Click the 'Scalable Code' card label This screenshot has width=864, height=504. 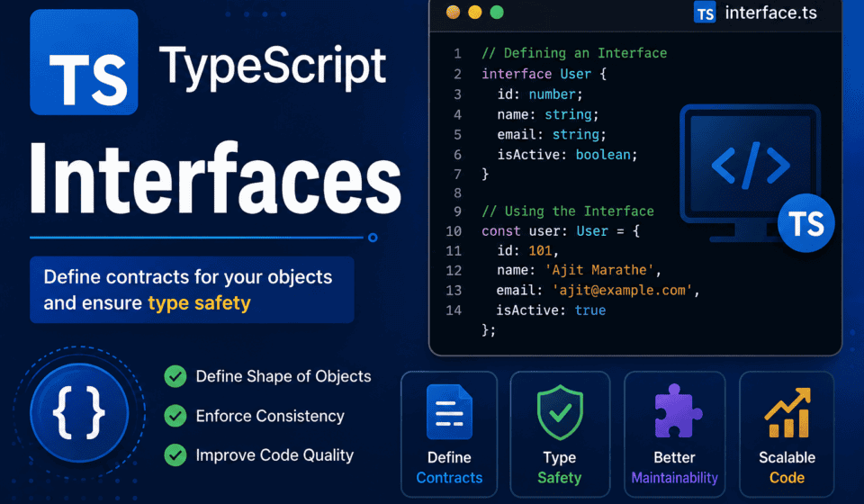[787, 467]
